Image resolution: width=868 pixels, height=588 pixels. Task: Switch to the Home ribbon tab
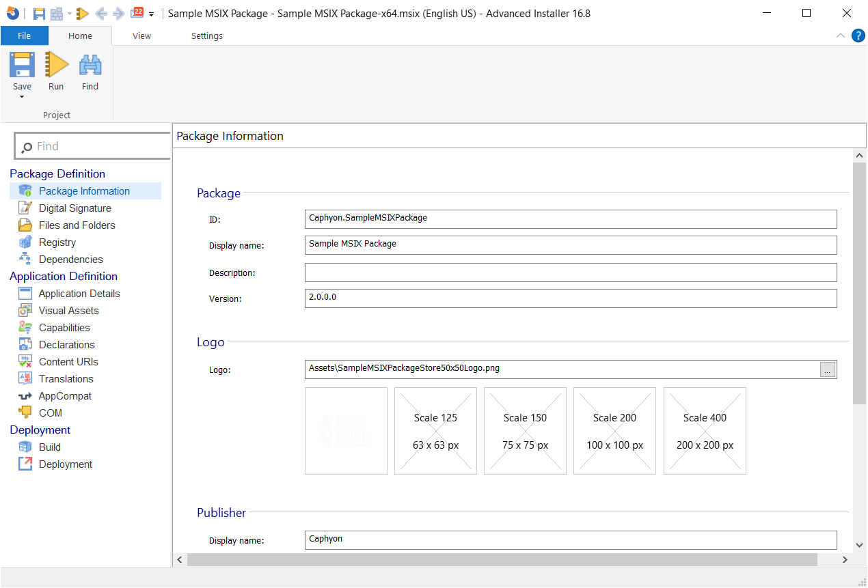[80, 36]
